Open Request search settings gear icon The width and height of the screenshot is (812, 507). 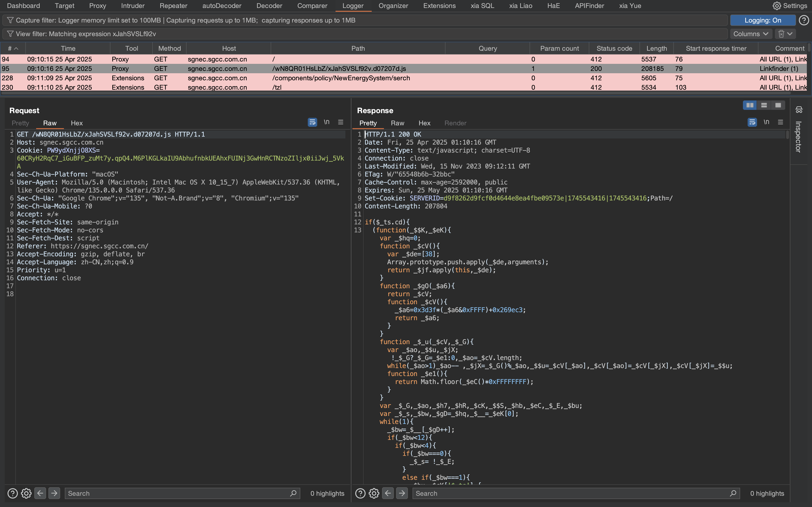[x=26, y=493]
